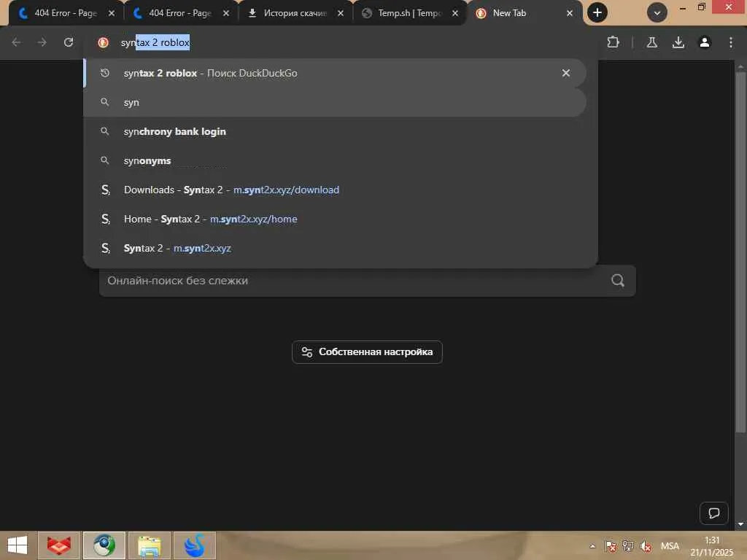This screenshot has width=747, height=560.
Task: Open the tab search dropdown arrow
Action: (657, 13)
